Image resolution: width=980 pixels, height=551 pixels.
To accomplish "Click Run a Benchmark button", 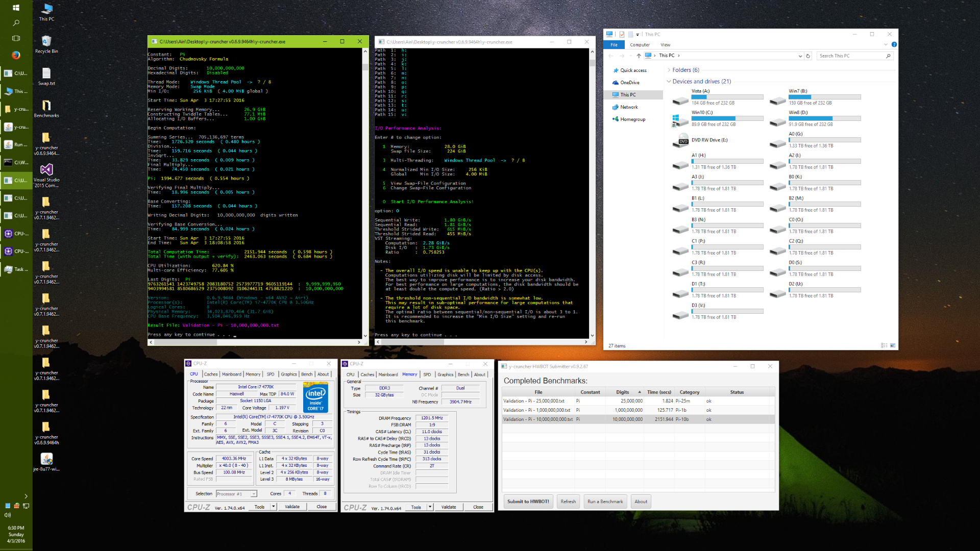I will coord(605,502).
